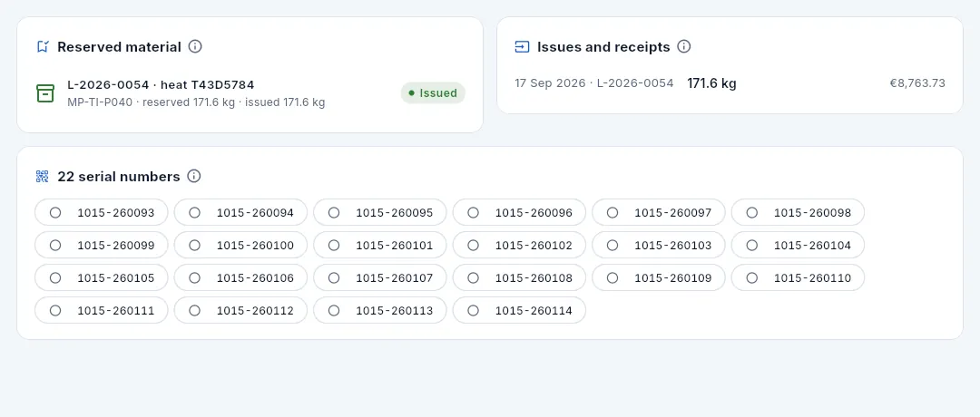Click info icon next to 22 serial numbers
Image resolution: width=980 pixels, height=417 pixels.
[x=194, y=177]
